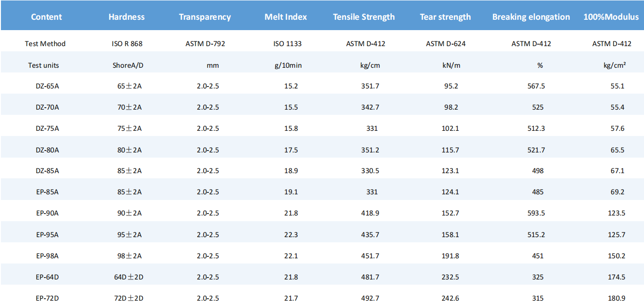Click the Hardness column header
Image resolution: width=644 pixels, height=303 pixels.
126,17
